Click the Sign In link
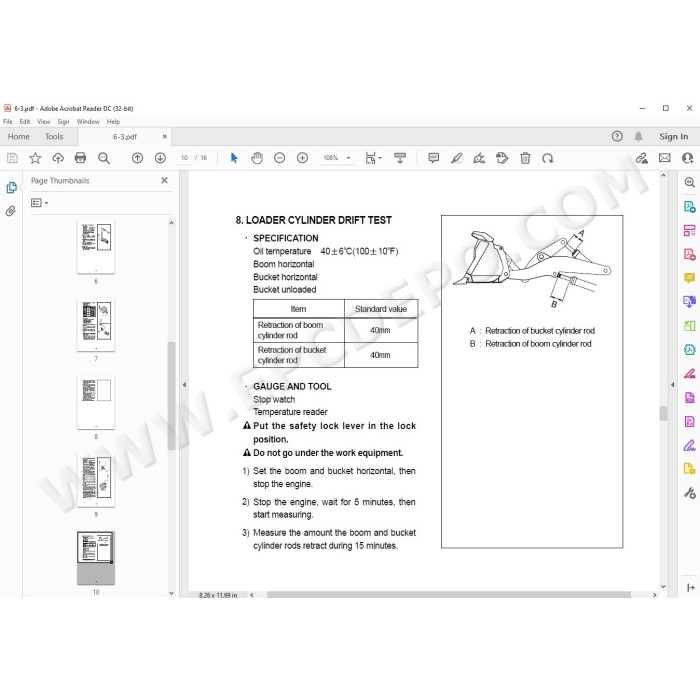Viewport: 700px width, 700px height. click(673, 137)
